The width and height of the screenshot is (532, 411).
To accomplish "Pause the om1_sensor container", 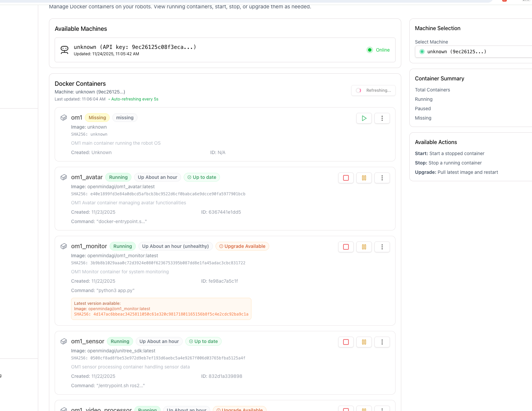I will tap(364, 342).
